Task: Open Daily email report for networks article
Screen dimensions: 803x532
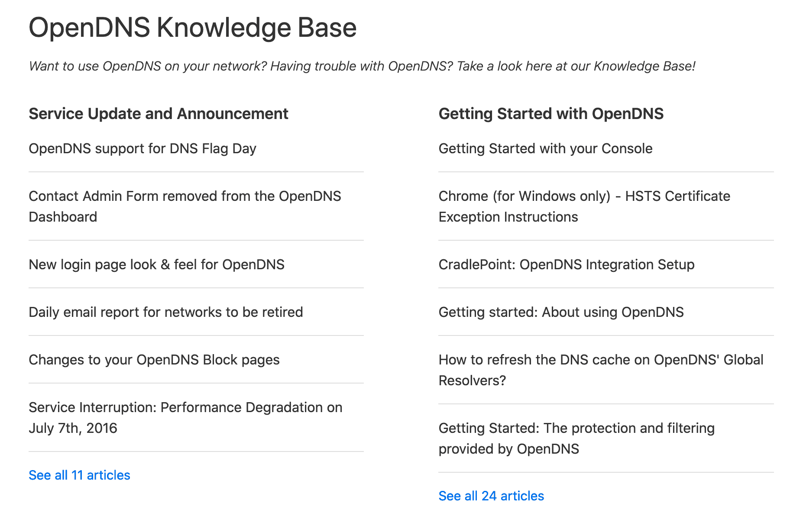Action: (165, 312)
